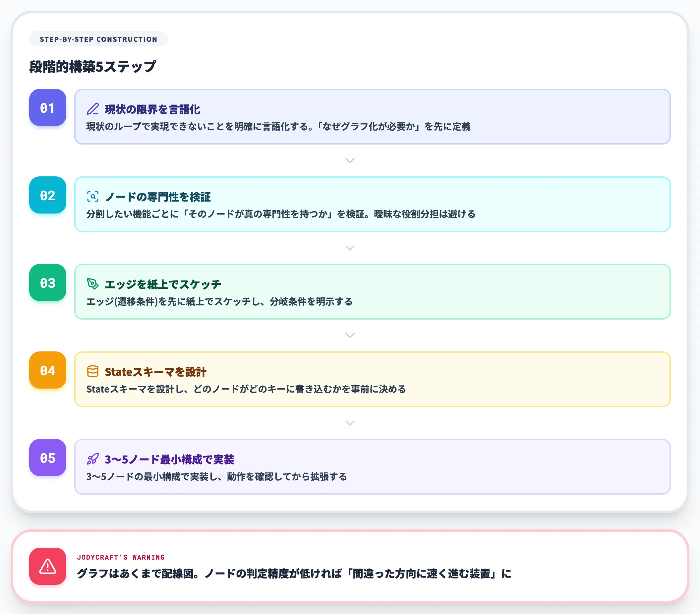Click the description エッジ(遷移条件)を先に紙上でスケッチし
700x614 pixels.
click(x=219, y=301)
